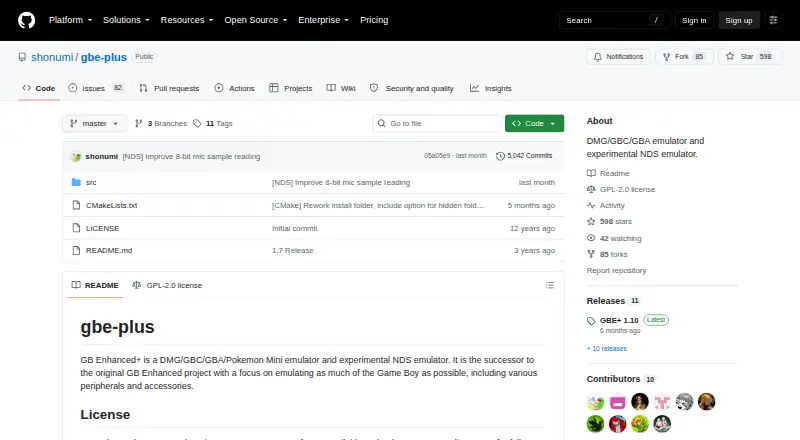This screenshot has width=800, height=440.
Task: Click Sign up button
Action: tap(739, 20)
